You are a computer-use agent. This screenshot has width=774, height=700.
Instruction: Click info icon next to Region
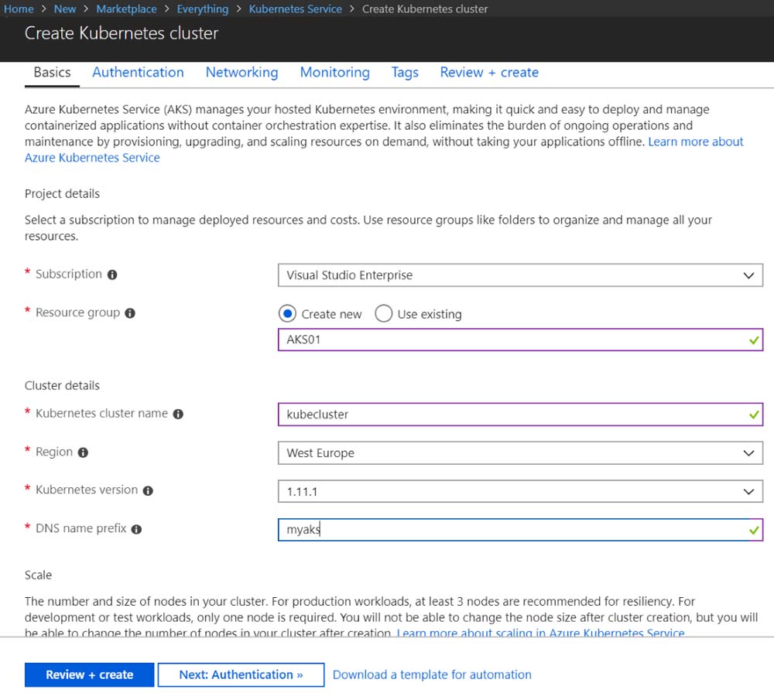(83, 452)
